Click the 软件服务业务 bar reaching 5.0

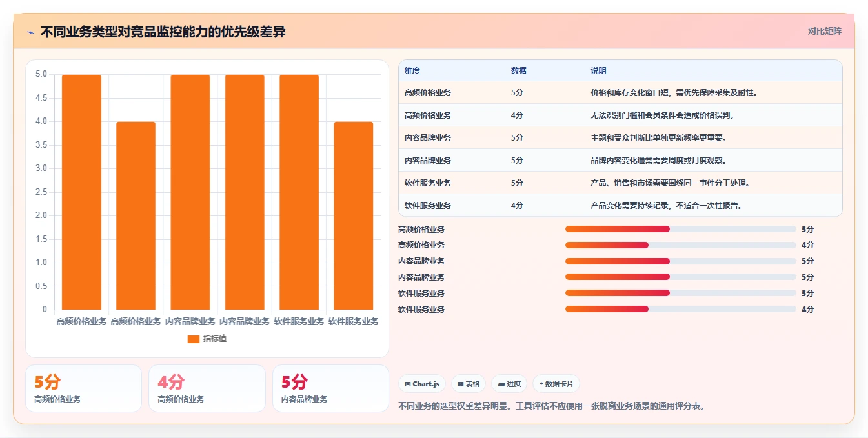299,192
